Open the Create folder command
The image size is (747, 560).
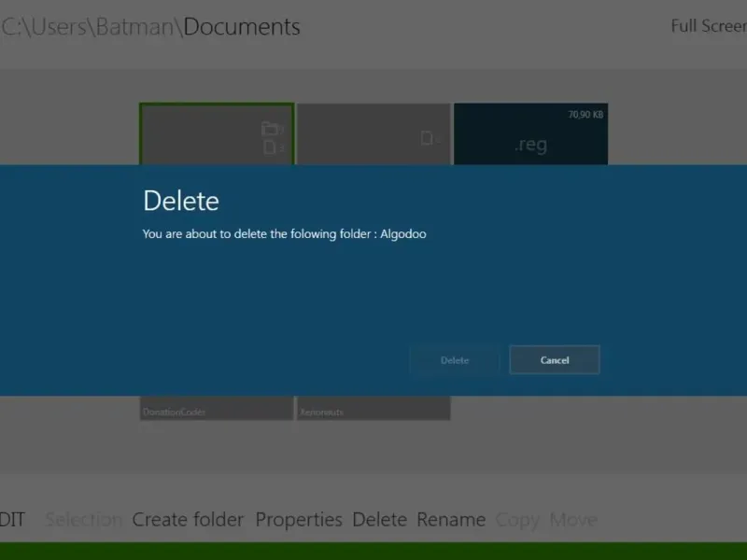[x=188, y=520]
